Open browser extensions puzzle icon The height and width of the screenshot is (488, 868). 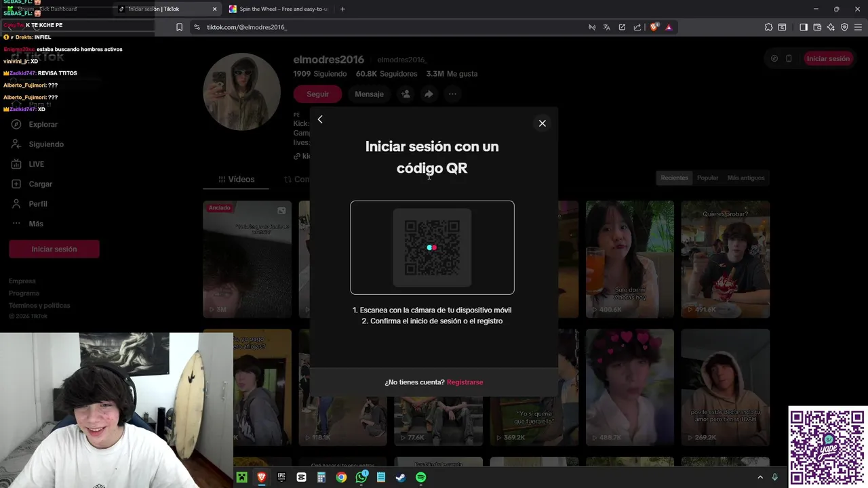click(768, 27)
